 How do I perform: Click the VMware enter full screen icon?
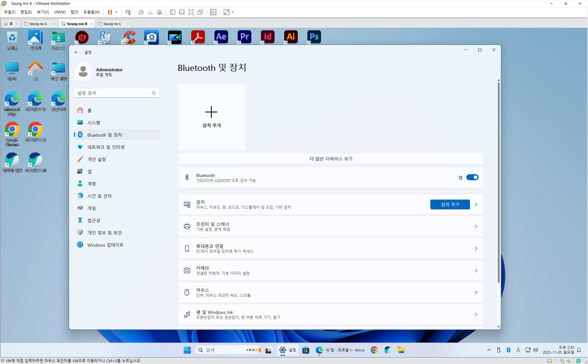(x=191, y=12)
